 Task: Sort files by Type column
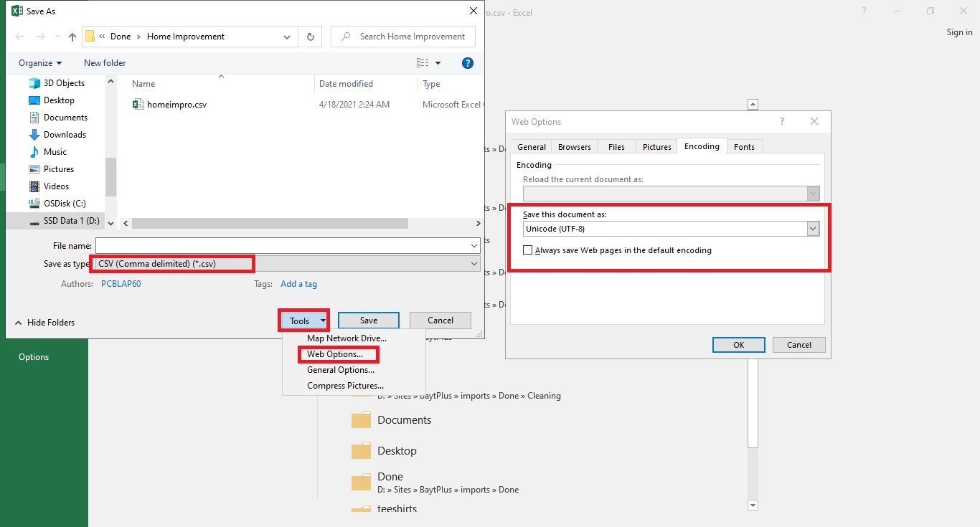point(431,84)
